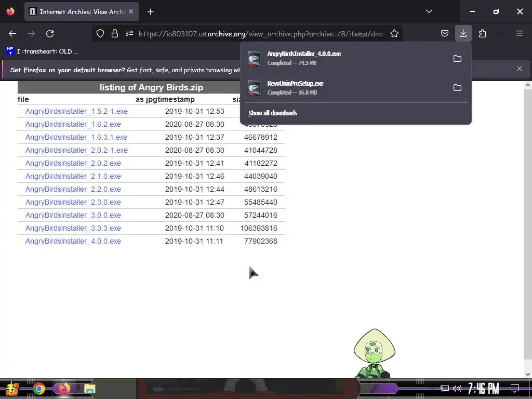The width and height of the screenshot is (532, 399).
Task: Download AngryBirdsInstaller_2.1.0.exe
Action: click(x=73, y=176)
